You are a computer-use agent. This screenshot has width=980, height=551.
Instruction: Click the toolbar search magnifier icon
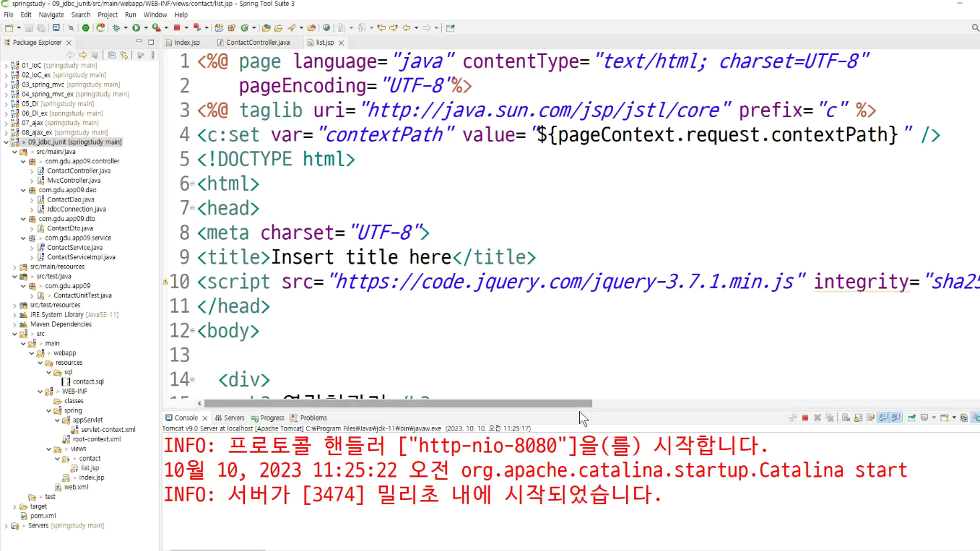coord(975,27)
